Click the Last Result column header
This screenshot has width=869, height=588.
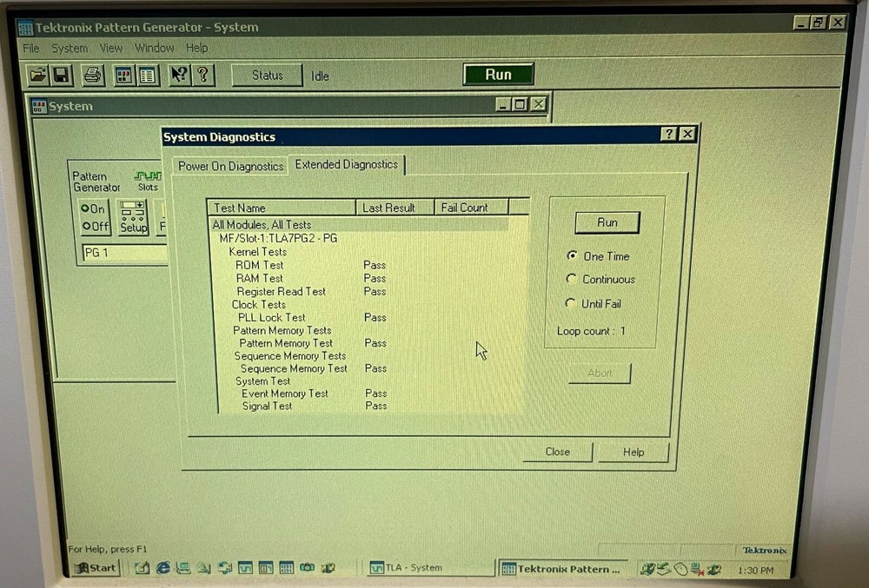(395, 208)
